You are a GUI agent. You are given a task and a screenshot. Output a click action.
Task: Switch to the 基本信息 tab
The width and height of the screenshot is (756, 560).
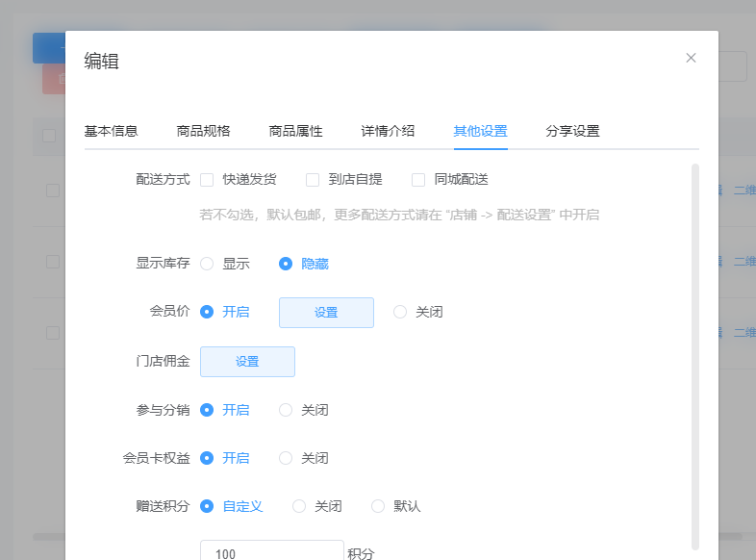(x=111, y=131)
